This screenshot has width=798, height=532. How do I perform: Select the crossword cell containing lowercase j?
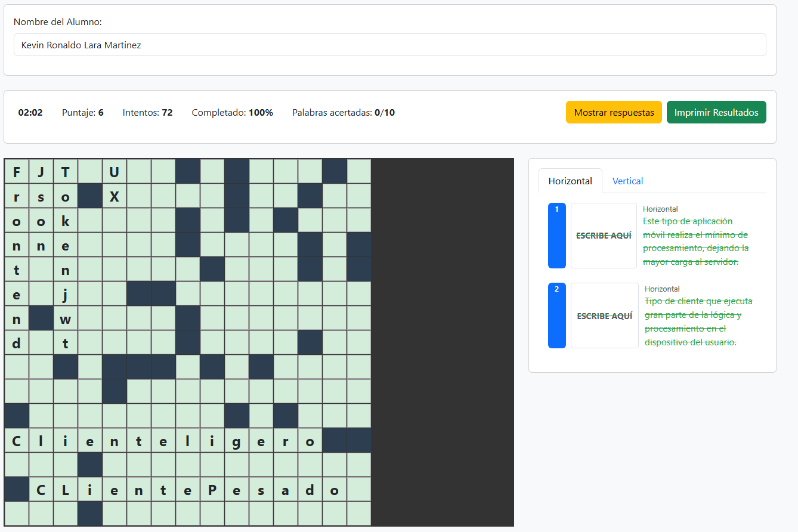(66, 293)
